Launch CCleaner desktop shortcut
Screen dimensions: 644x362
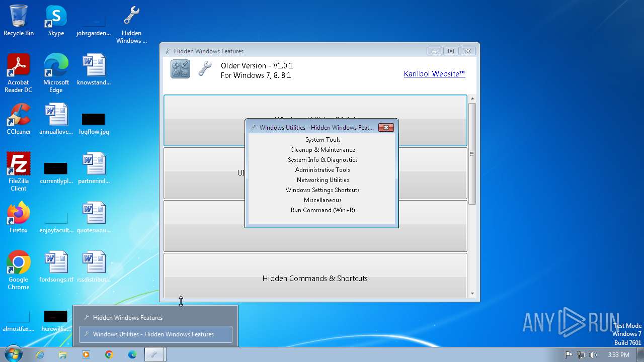pos(19,119)
